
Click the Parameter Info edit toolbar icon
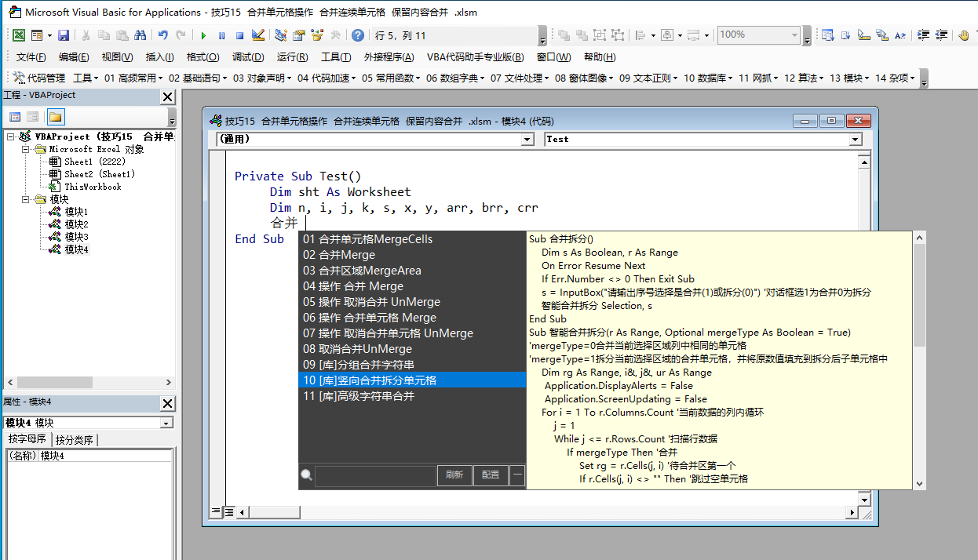point(882,35)
